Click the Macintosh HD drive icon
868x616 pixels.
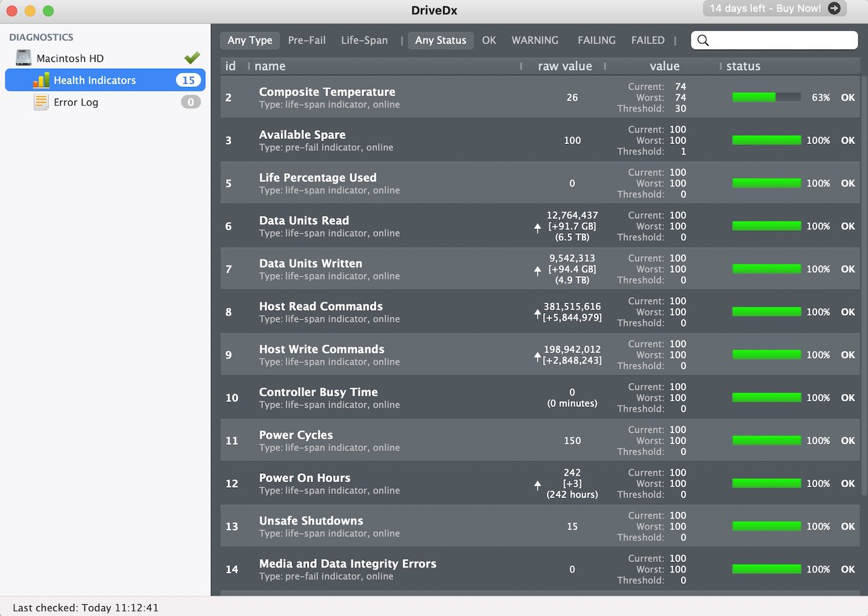pos(24,58)
